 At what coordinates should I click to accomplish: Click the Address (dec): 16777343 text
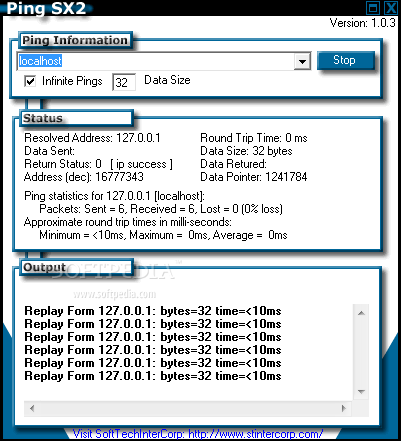click(x=84, y=177)
